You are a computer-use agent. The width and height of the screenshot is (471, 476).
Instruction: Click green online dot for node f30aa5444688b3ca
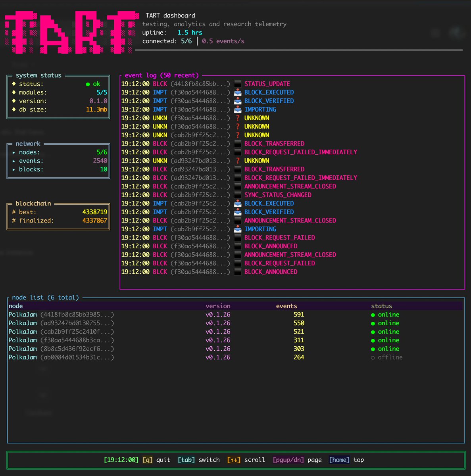click(373, 340)
